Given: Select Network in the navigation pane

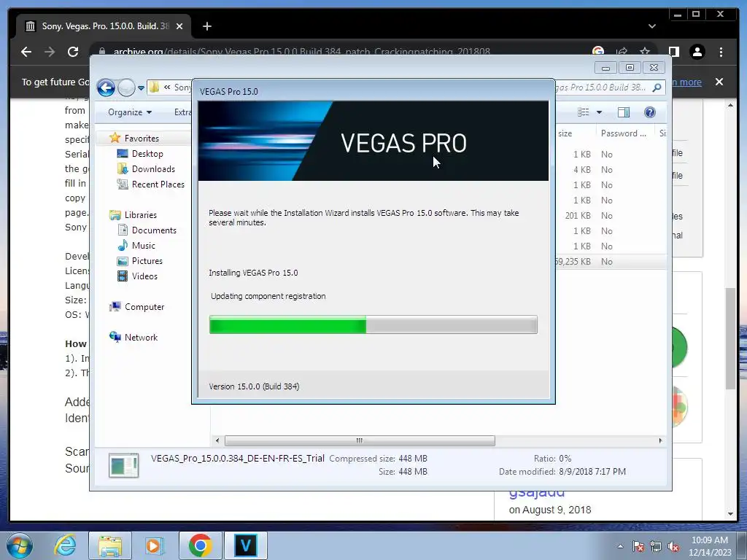Looking at the screenshot, I should click(x=141, y=337).
